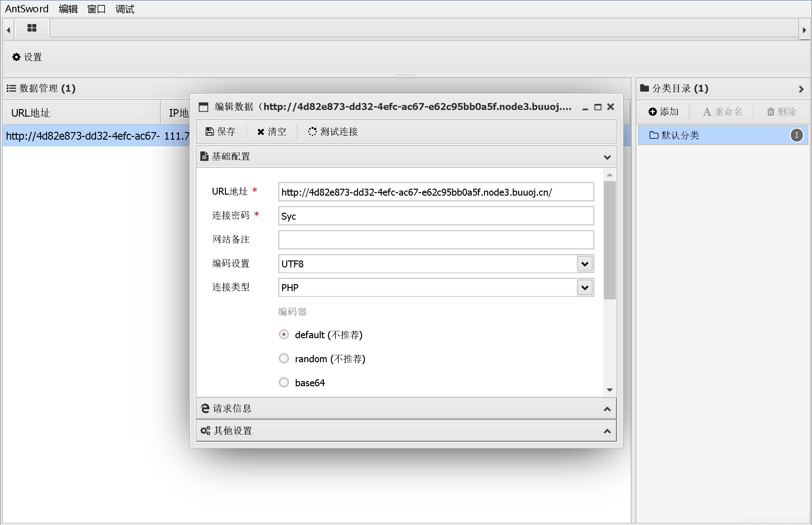Open the 窗口 menu
The width and height of the screenshot is (812, 525).
[x=96, y=9]
